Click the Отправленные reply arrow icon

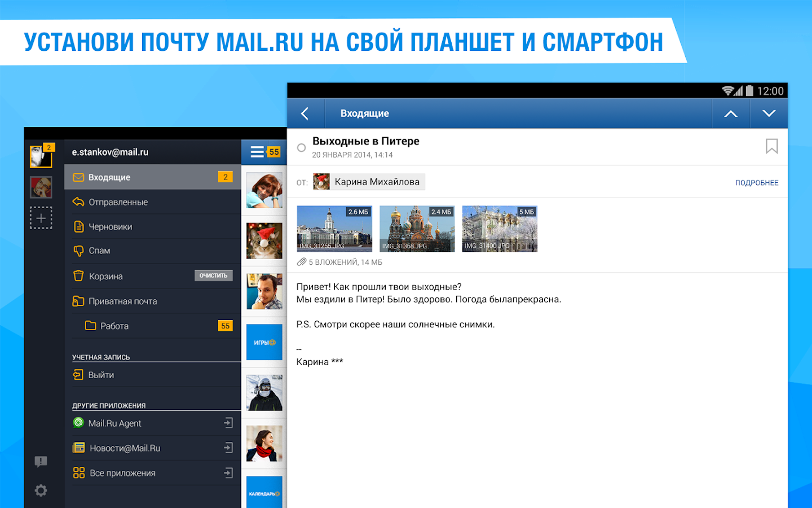(x=78, y=202)
